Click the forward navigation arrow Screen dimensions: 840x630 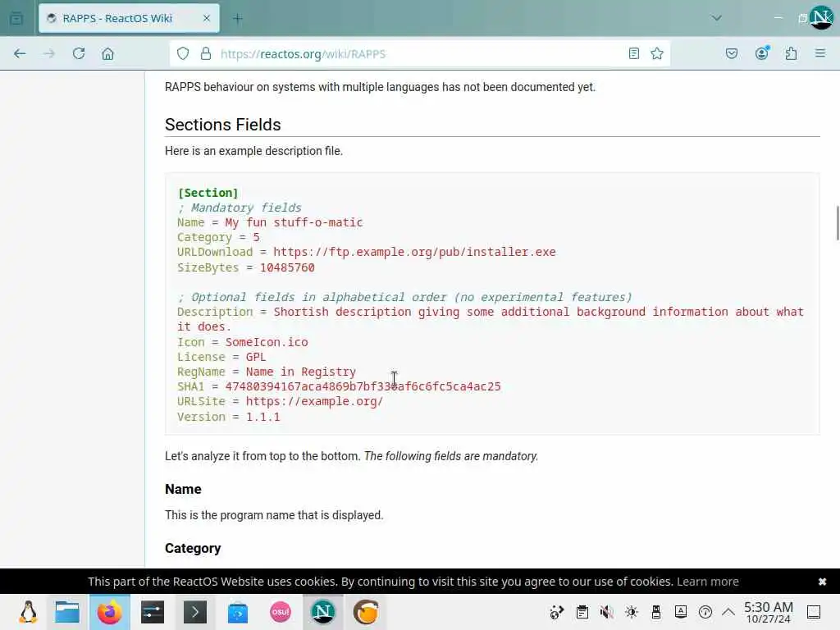(48, 53)
